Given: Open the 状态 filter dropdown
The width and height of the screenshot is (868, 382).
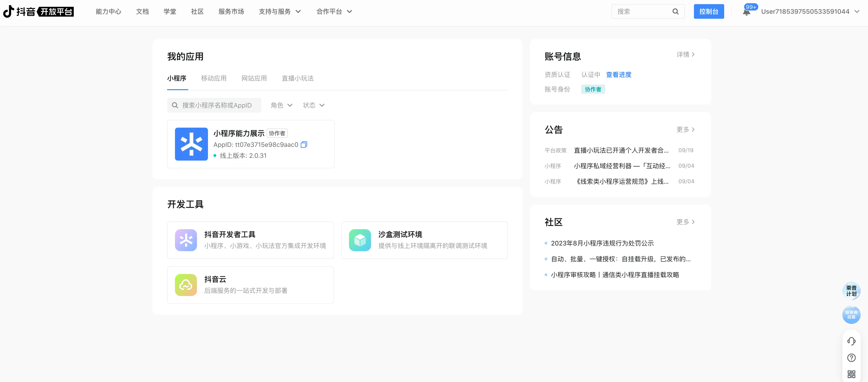Looking at the screenshot, I should click(313, 105).
